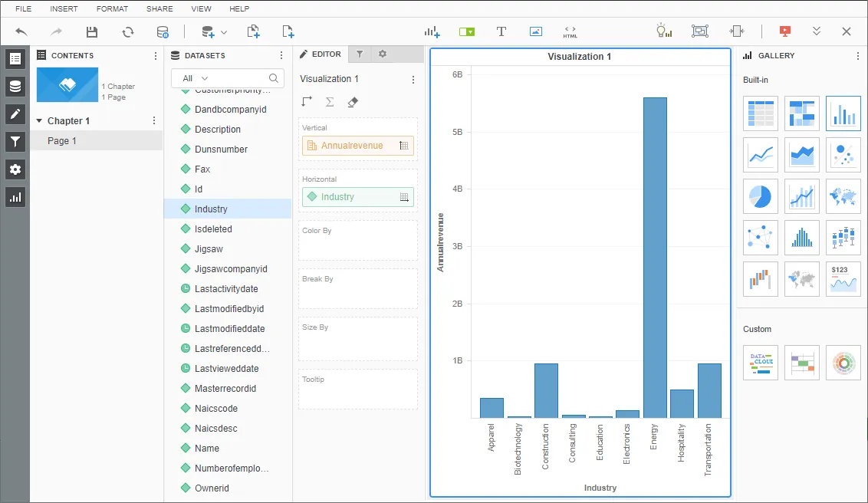Screen dimensions: 868x503
Task: Open the Insert Visualization tool
Action: (432, 31)
